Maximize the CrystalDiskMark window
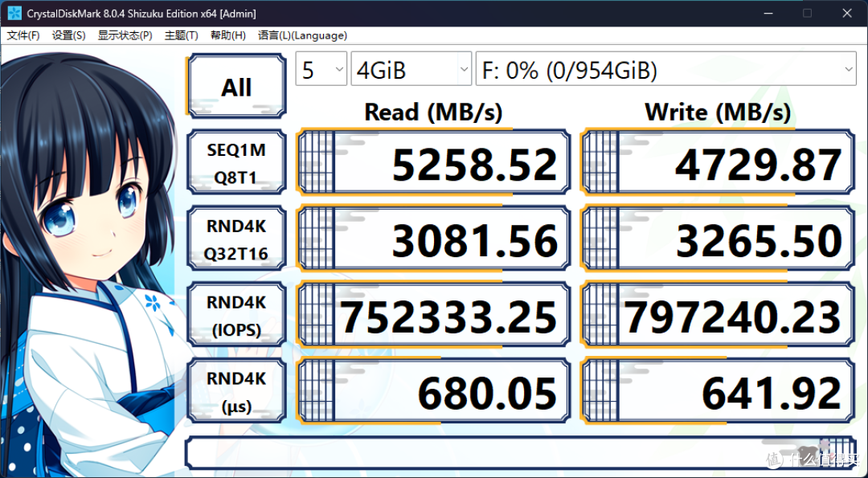Screen dimensions: 868x478 pos(807,14)
